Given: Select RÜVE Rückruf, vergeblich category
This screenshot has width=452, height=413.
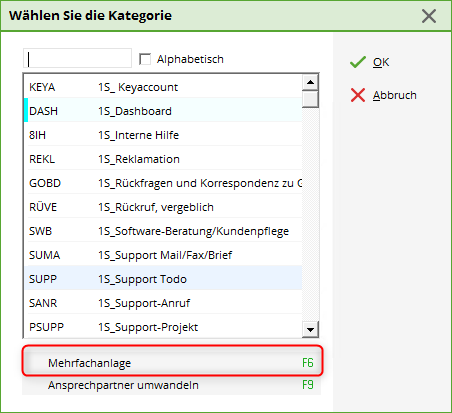Looking at the screenshot, I should pyautogui.click(x=163, y=207).
